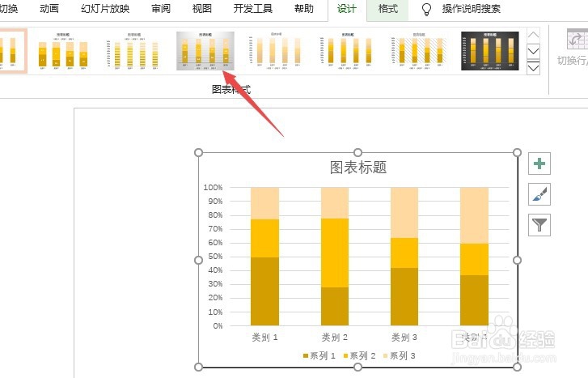Image resolution: width=588 pixels, height=378 pixels.
Task: Show the previous row of chart styles
Action: [x=533, y=35]
